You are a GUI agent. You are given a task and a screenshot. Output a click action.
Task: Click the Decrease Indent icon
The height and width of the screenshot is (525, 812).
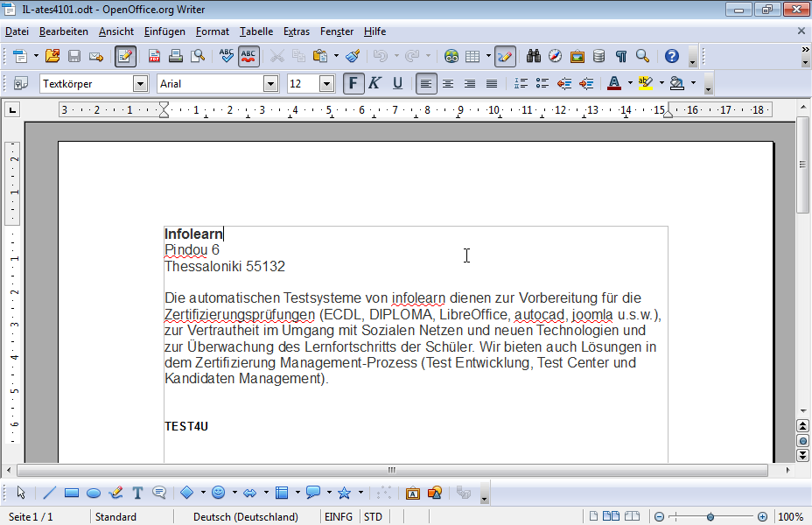[x=564, y=83]
